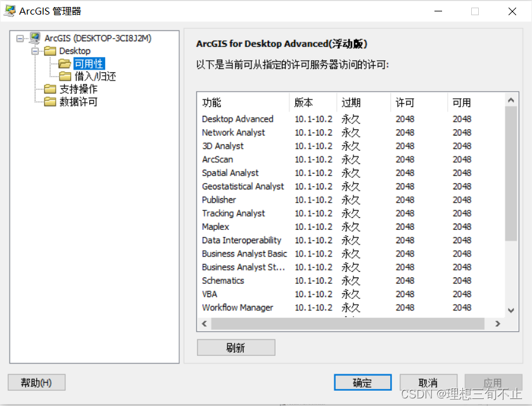Select the Network Analyst row
This screenshot has width=532, height=406.
(x=351, y=132)
